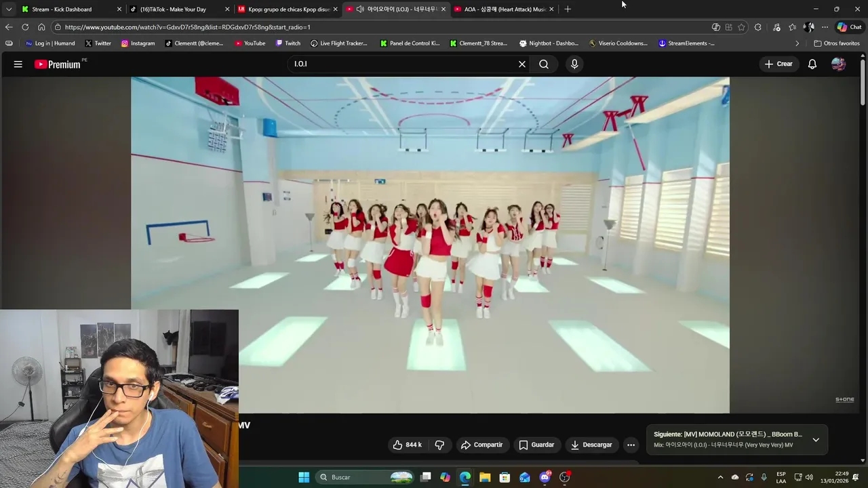The width and height of the screenshot is (868, 488).
Task: Open the browser home page
Action: coord(41,27)
